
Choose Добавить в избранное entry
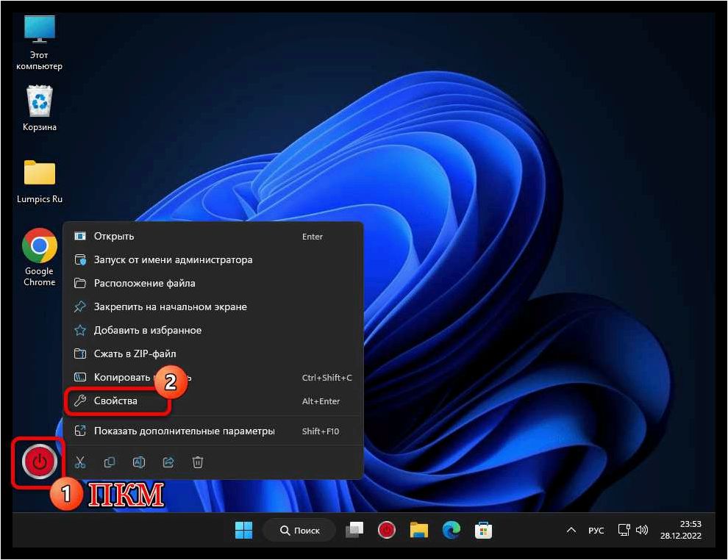pos(213,330)
